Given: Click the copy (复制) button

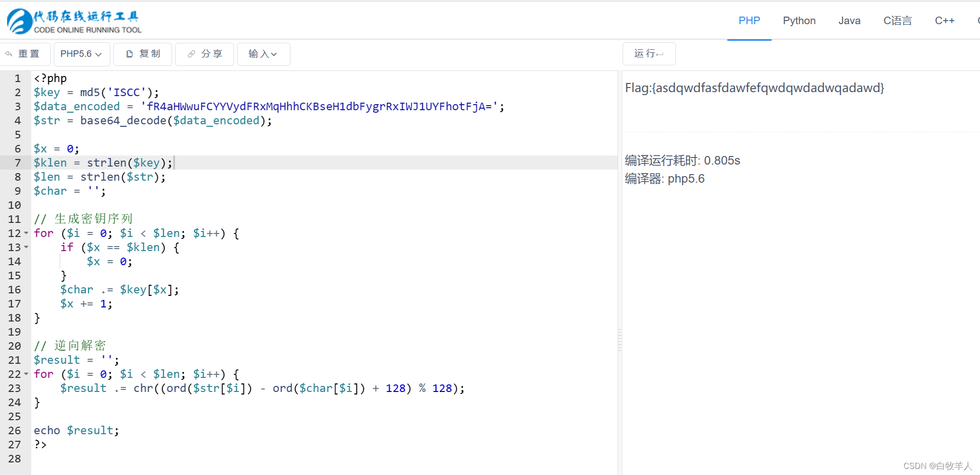Looking at the screenshot, I should point(143,54).
